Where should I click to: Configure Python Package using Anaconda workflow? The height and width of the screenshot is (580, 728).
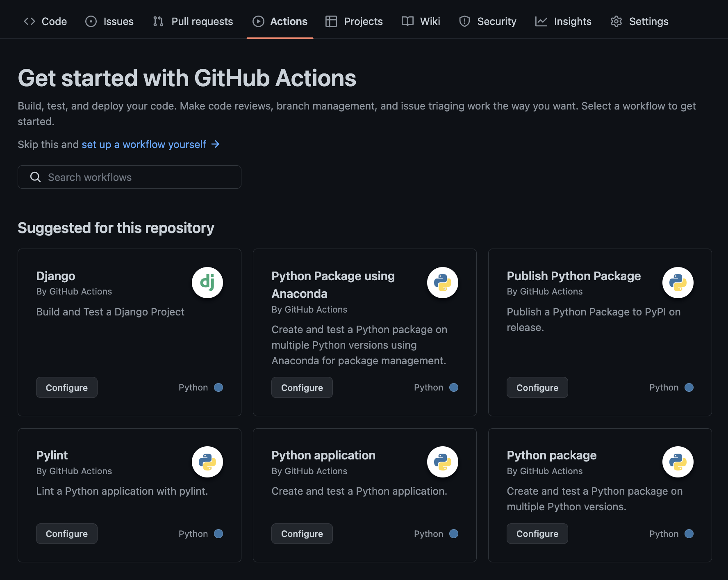point(302,388)
